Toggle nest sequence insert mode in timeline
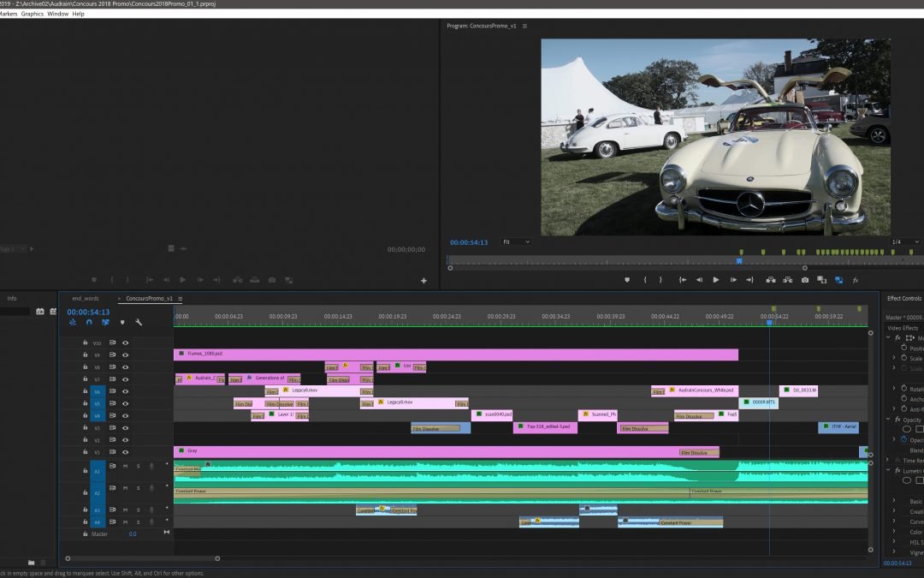 point(73,323)
